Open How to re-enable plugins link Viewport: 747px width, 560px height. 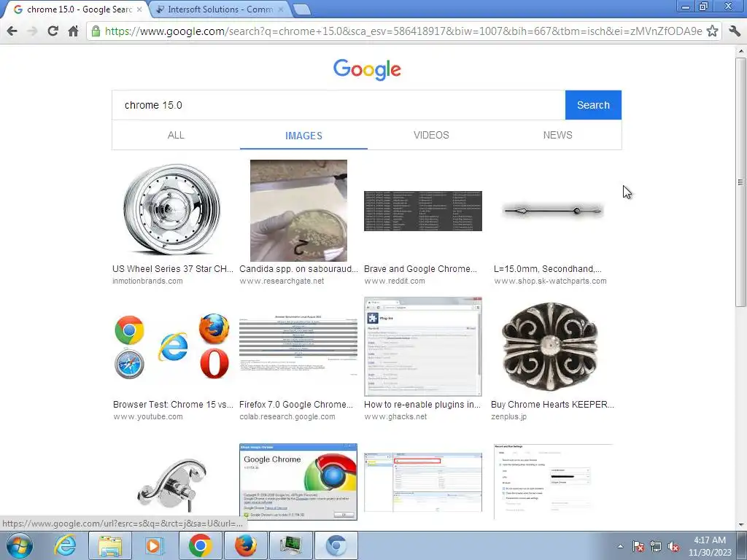coord(422,405)
